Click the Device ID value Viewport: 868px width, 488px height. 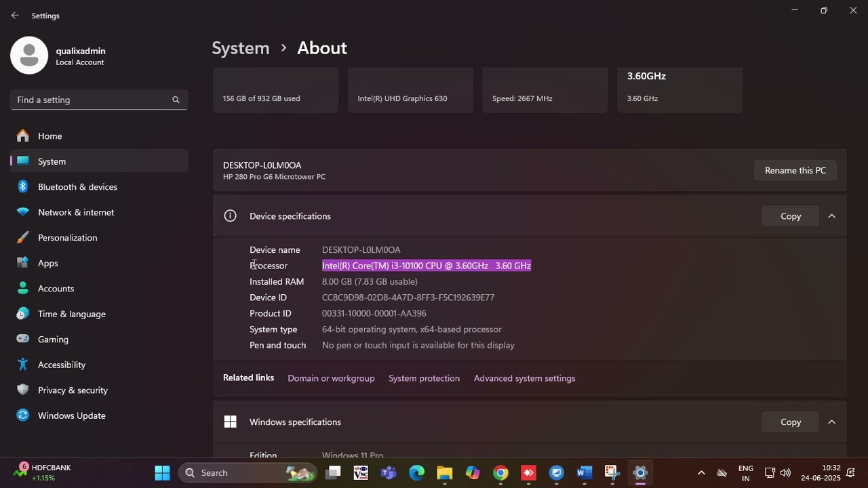coord(408,298)
